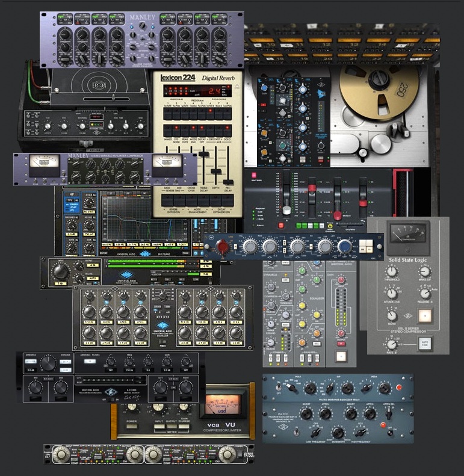Image resolution: width=464 pixels, height=476 pixels.
Task: Click the Lexicon 224 red numeric display
Action: point(215,91)
